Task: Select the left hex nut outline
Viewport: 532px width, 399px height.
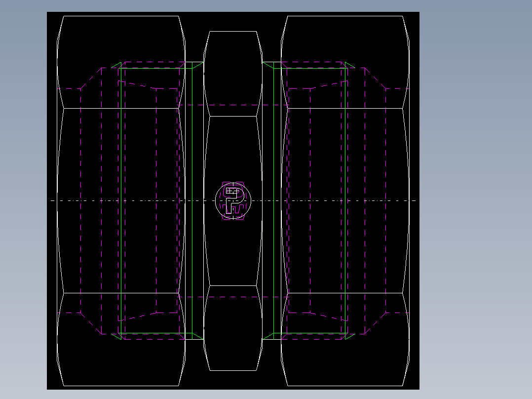Action: tap(121, 200)
